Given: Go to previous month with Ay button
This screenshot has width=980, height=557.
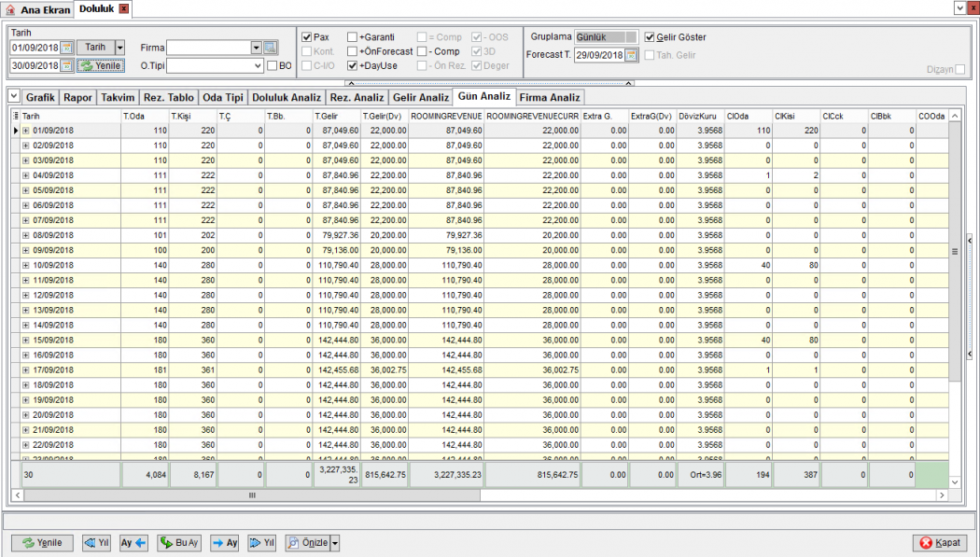Looking at the screenshot, I should pyautogui.click(x=133, y=543).
